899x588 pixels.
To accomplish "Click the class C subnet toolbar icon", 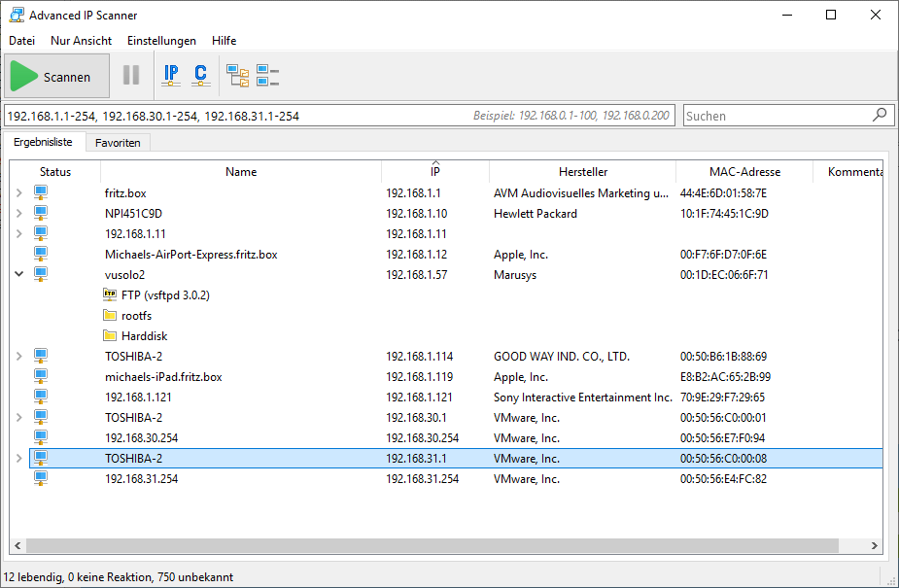I will (x=200, y=75).
